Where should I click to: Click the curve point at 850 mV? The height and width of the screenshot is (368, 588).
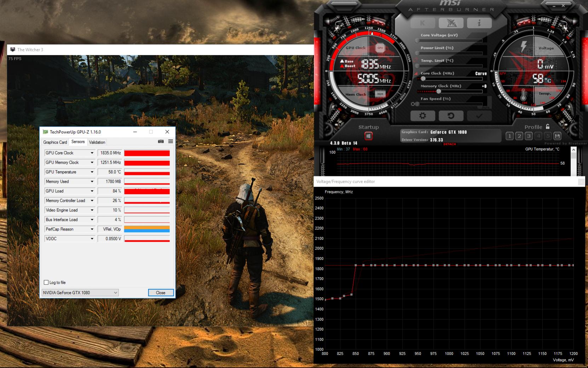[x=356, y=265]
